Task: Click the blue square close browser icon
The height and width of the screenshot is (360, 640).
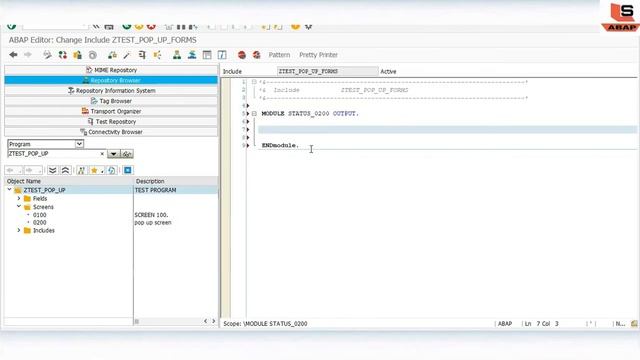Action: point(128,170)
